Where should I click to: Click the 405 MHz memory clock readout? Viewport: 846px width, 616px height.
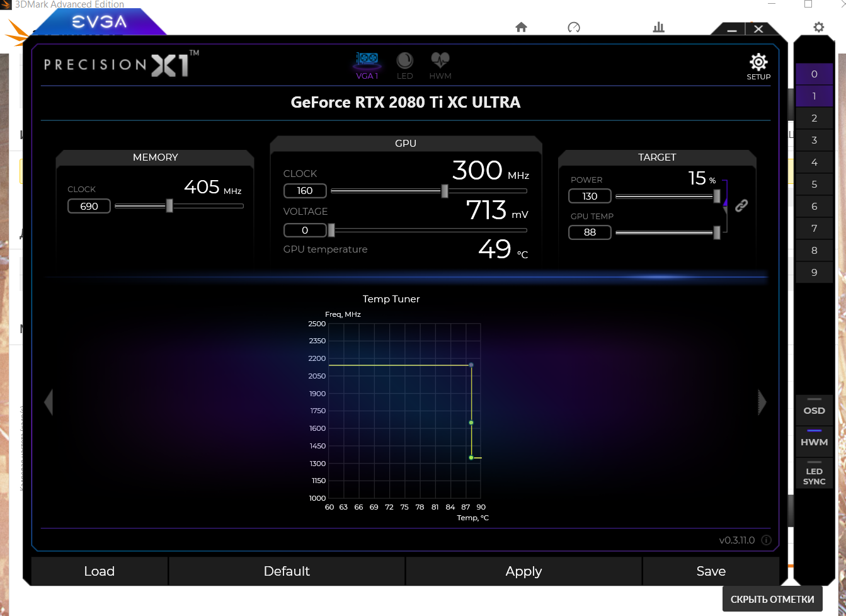[213, 187]
